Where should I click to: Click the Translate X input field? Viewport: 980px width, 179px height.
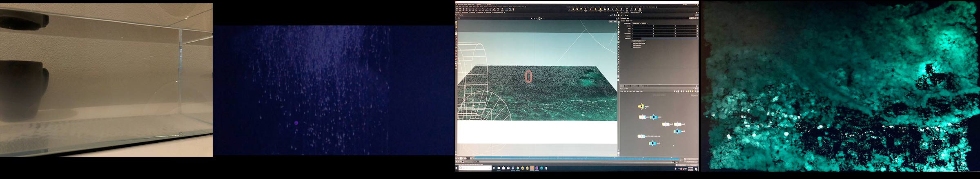[643, 26]
